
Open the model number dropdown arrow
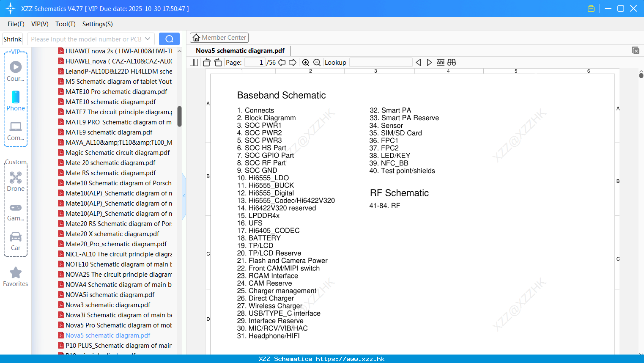[x=148, y=39]
